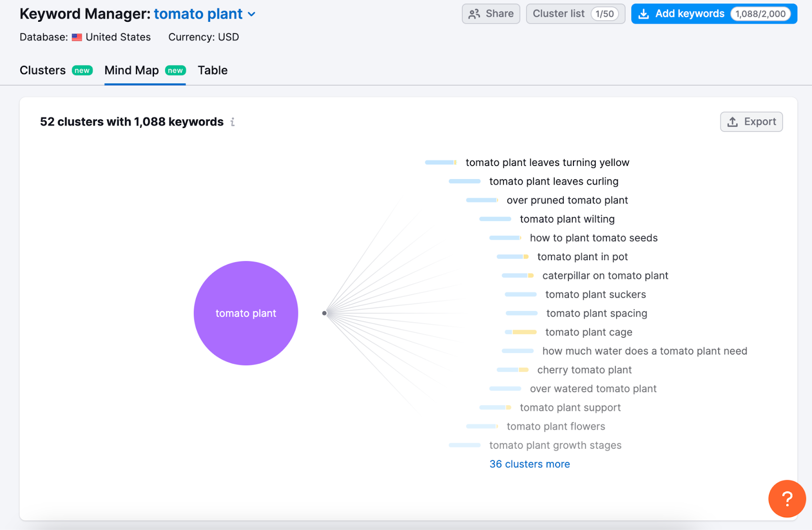The height and width of the screenshot is (530, 812).
Task: Open tomato plant growth stages cluster
Action: coord(555,445)
